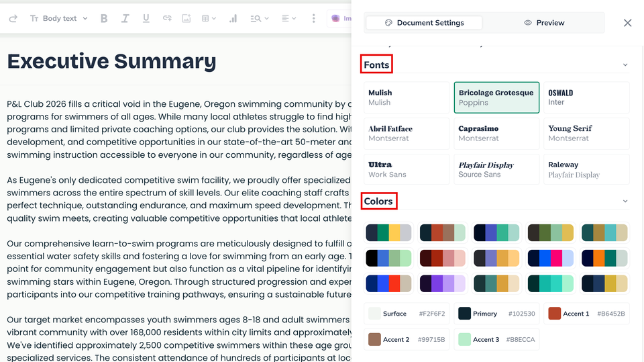Switch to the Document Settings tab
The image size is (644, 362).
pos(424,23)
